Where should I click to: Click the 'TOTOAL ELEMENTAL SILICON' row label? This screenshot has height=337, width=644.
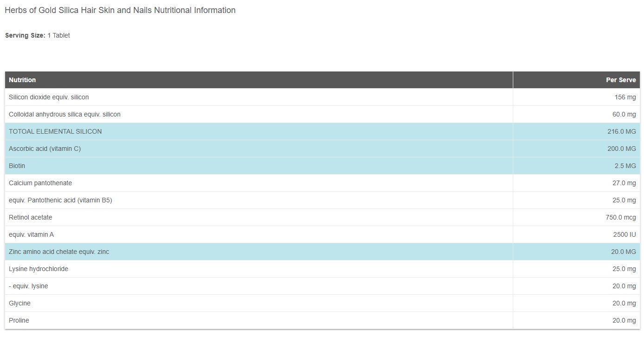click(55, 131)
